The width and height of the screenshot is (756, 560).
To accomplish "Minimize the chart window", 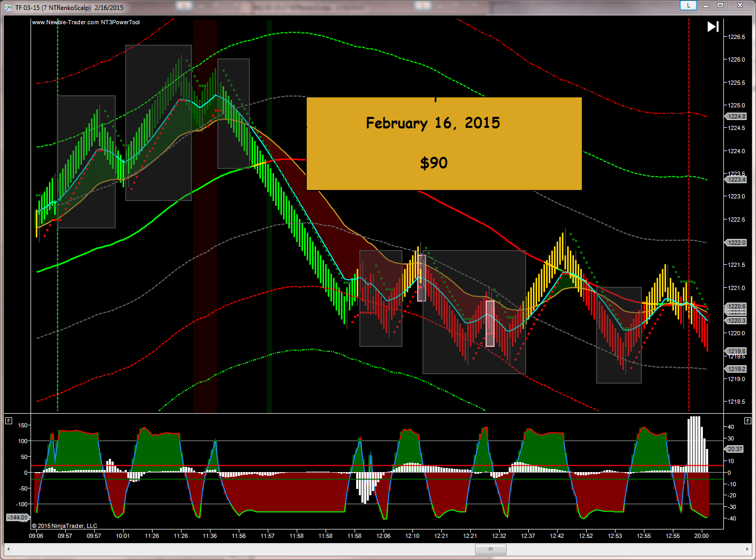I will pyautogui.click(x=706, y=5).
